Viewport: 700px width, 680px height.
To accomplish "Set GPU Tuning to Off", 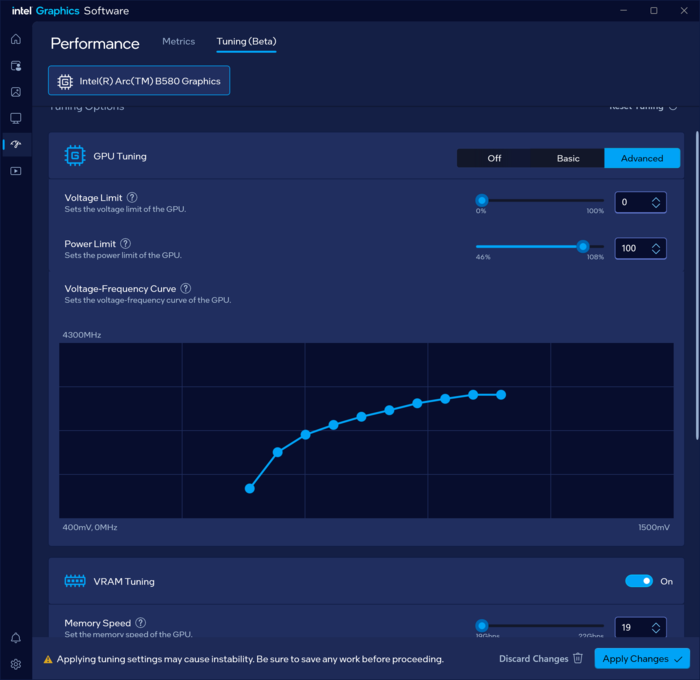I will (x=494, y=158).
